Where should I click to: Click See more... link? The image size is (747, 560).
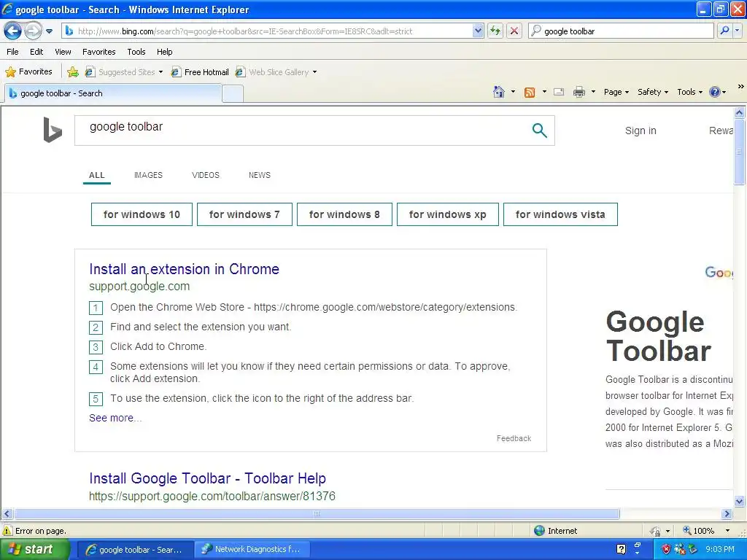[115, 418]
